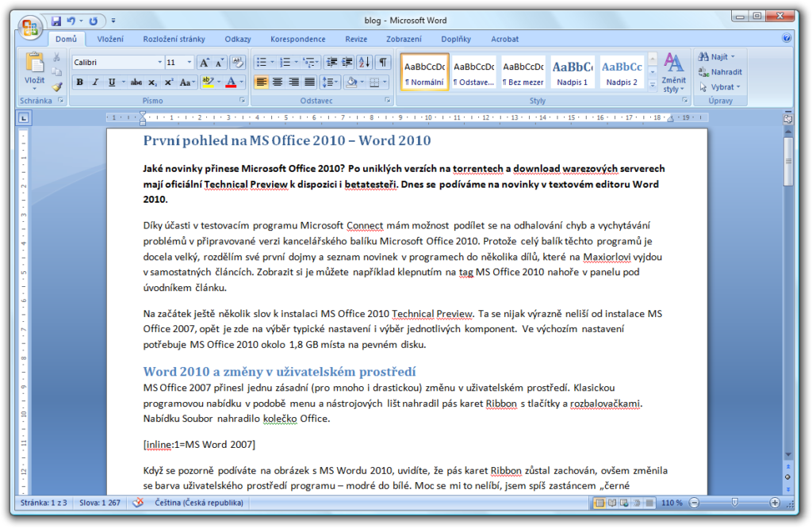Decrease font size with shrink icon
Screen dimensions: 812x528
tap(220, 63)
